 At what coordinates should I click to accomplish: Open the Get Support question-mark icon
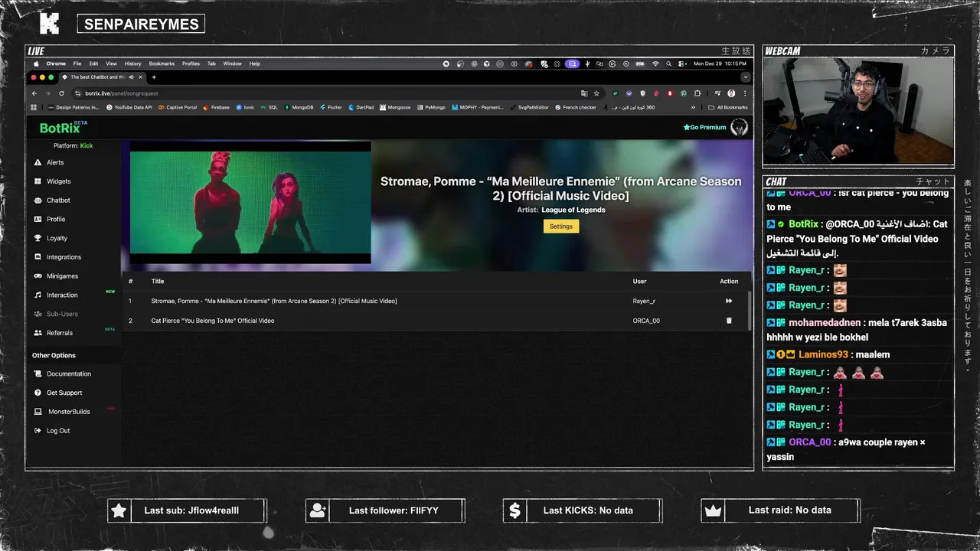(x=38, y=393)
